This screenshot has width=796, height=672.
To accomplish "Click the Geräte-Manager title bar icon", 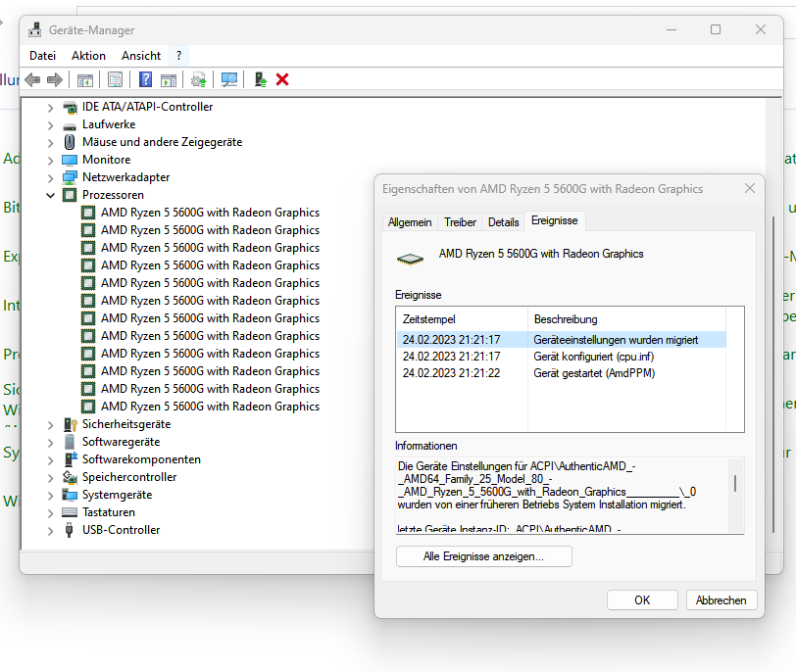I will pos(34,30).
